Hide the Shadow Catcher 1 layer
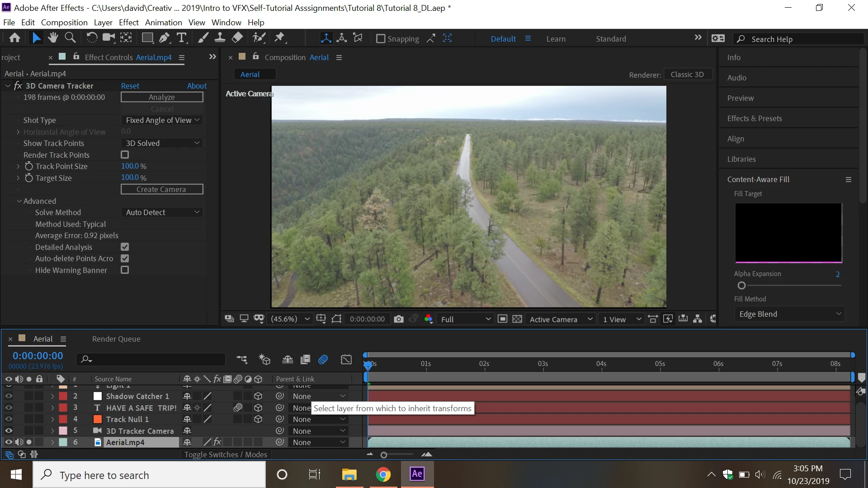Screen dimensions: 868x488 [9, 396]
